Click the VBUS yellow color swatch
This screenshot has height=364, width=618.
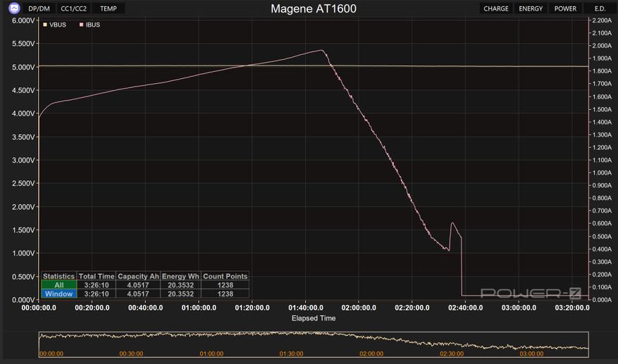point(45,25)
